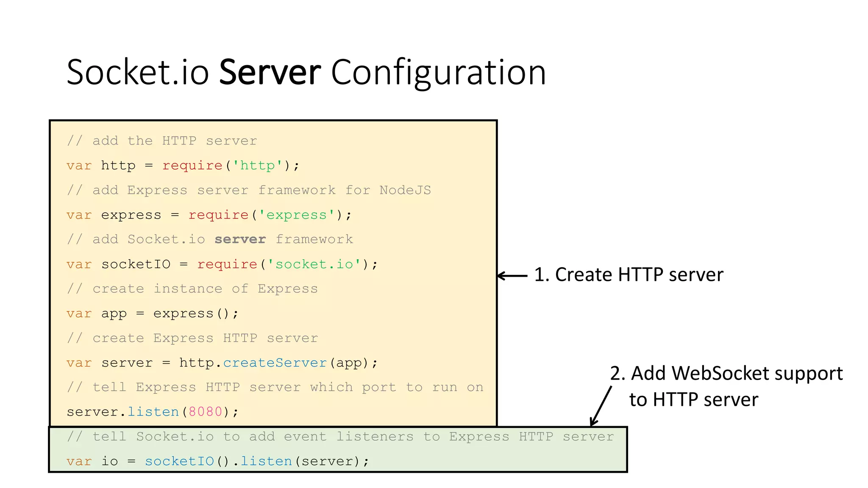
Task: Click the pink port number 8080
Action: [x=205, y=412]
